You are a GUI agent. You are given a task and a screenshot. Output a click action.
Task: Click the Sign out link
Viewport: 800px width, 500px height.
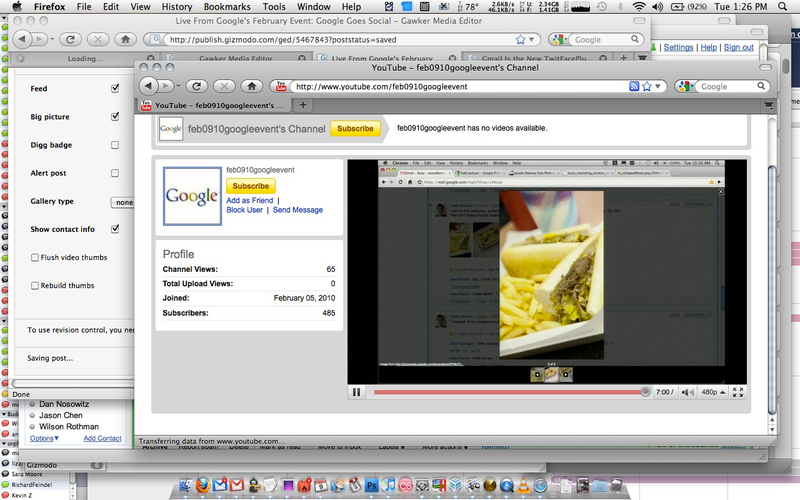(738, 47)
